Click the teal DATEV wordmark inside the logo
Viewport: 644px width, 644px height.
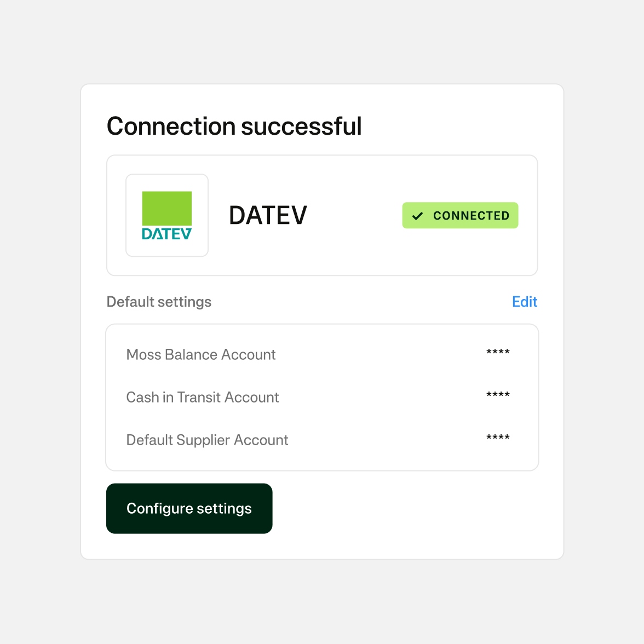click(x=167, y=234)
